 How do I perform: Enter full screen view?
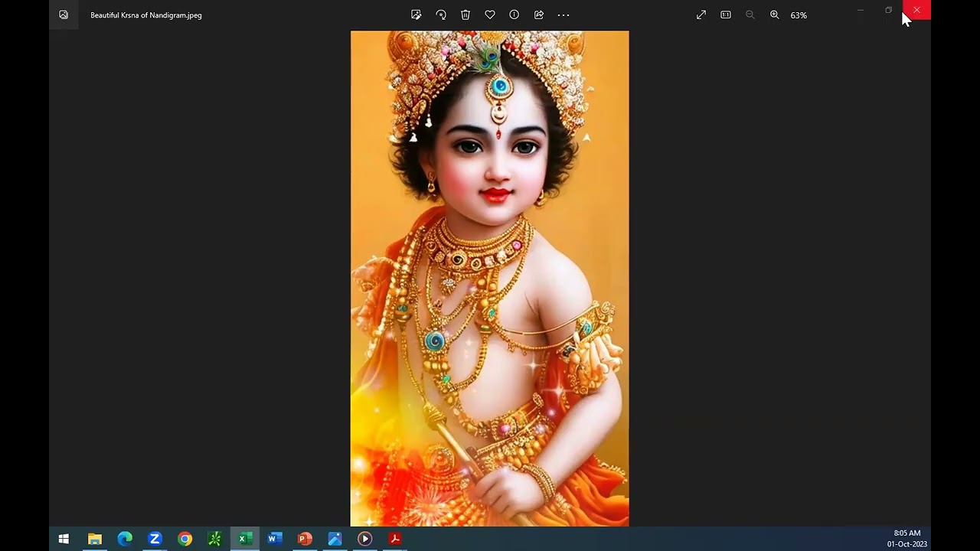[x=701, y=15]
